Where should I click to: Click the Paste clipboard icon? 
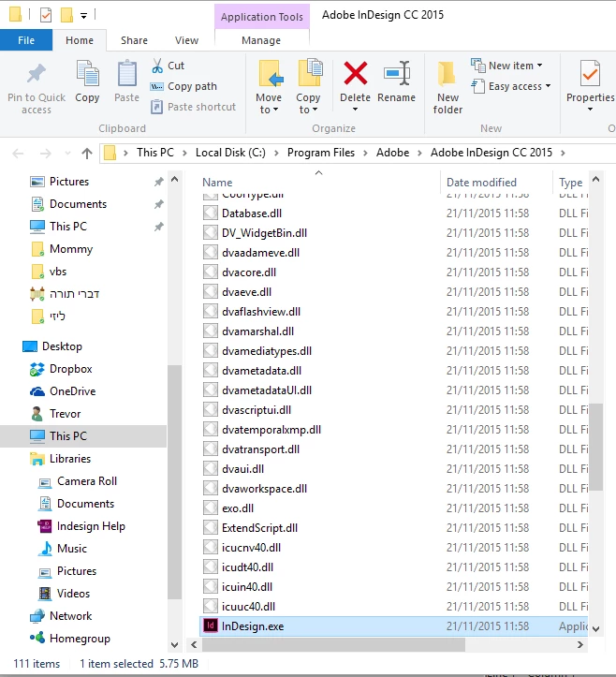[127, 73]
